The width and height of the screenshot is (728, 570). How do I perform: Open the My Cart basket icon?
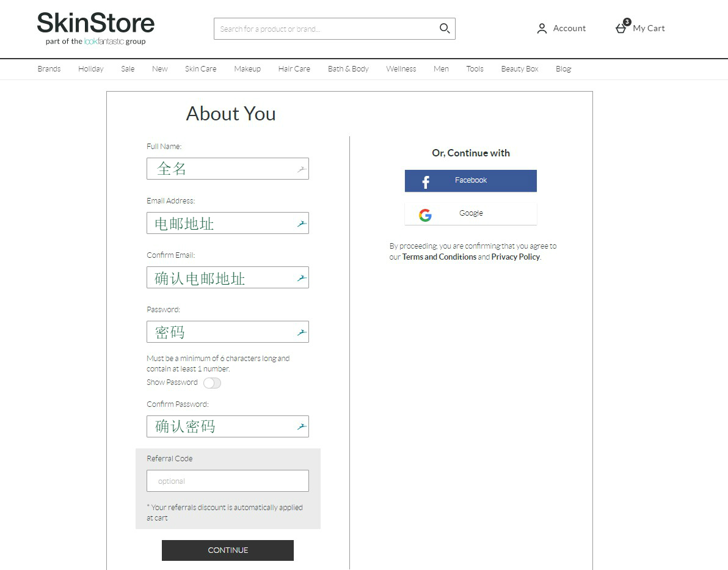click(621, 28)
